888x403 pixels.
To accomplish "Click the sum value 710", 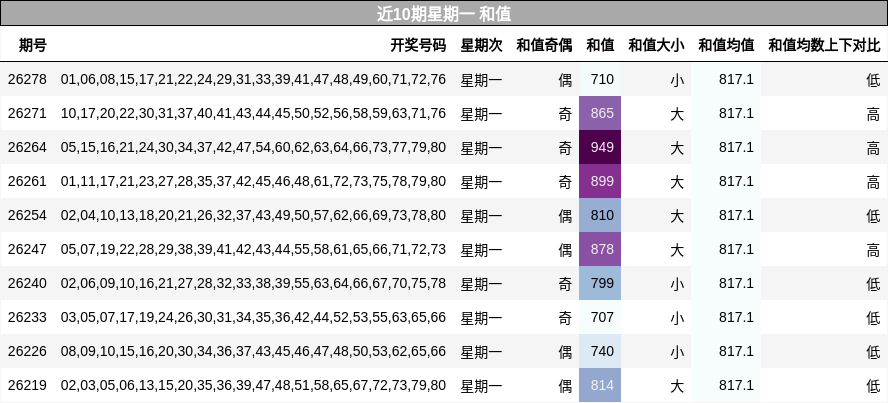I will (x=602, y=79).
